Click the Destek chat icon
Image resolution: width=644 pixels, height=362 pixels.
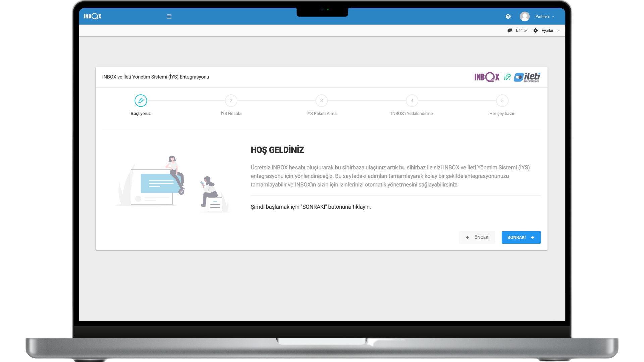(510, 31)
